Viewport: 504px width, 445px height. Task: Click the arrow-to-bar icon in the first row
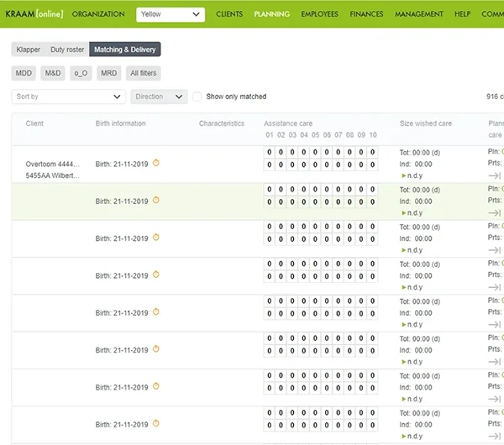[x=495, y=175]
